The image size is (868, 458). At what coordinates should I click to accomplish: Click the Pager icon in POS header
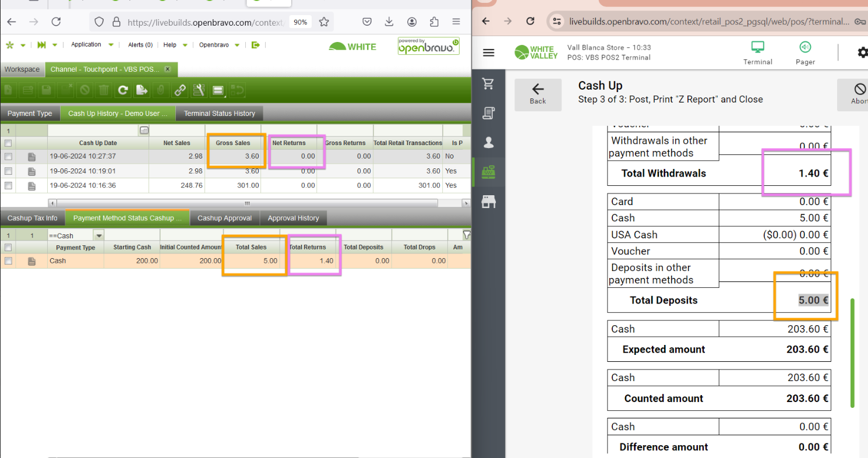(805, 51)
